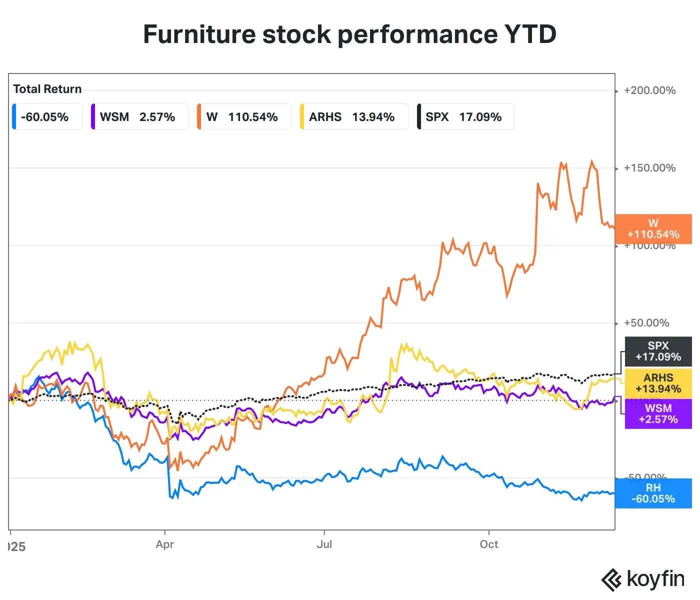
Task: Click the koyfin logo icon
Action: [611, 580]
